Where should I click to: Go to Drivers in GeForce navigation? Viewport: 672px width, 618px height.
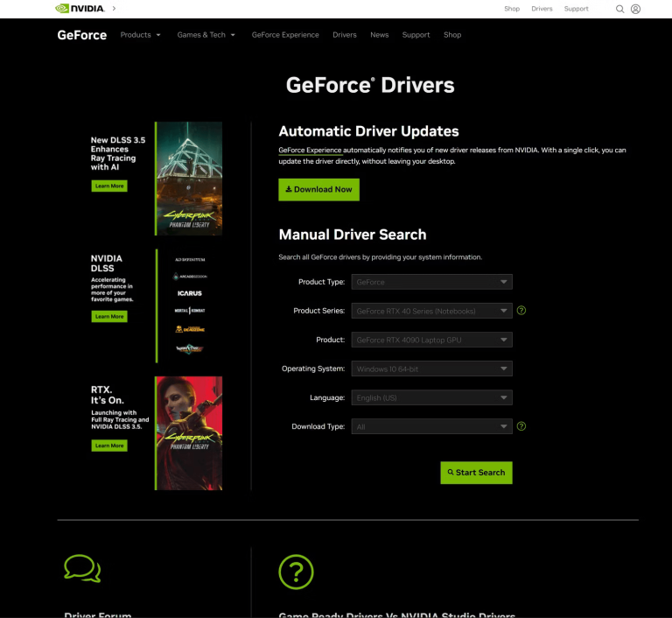click(x=345, y=35)
